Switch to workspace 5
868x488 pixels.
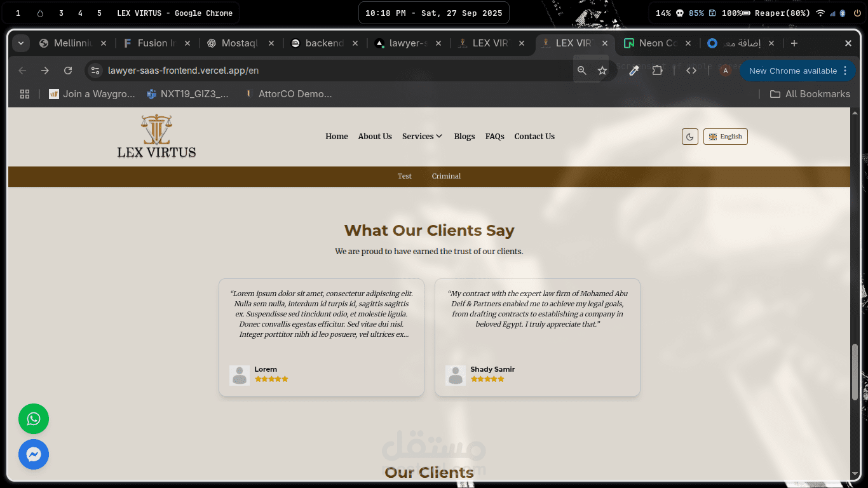99,13
